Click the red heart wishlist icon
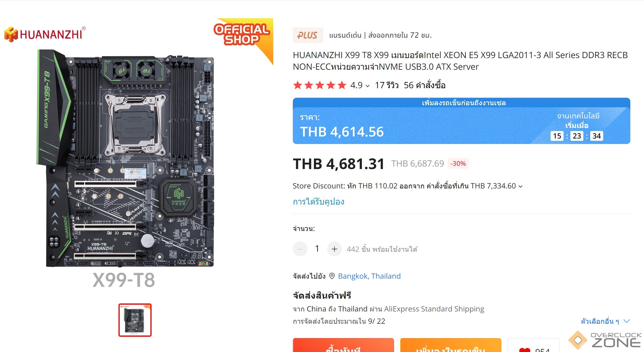644x352 pixels. pyautogui.click(x=525, y=350)
